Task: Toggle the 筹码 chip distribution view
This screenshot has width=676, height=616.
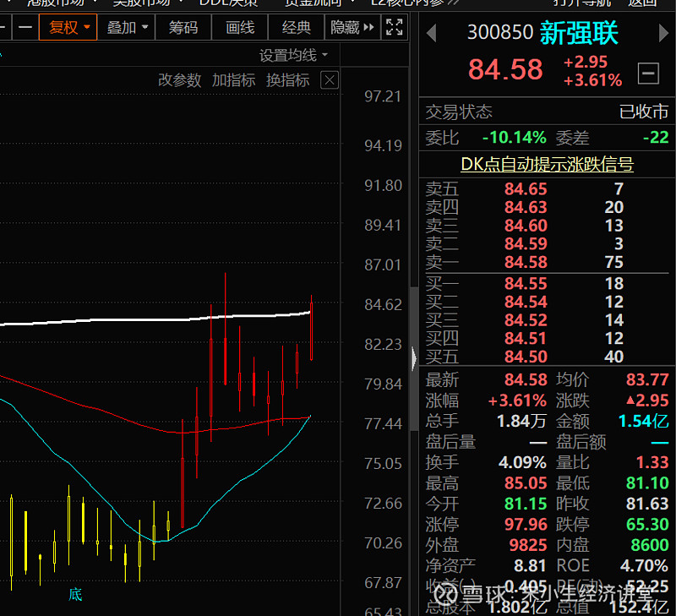Action: [x=183, y=27]
